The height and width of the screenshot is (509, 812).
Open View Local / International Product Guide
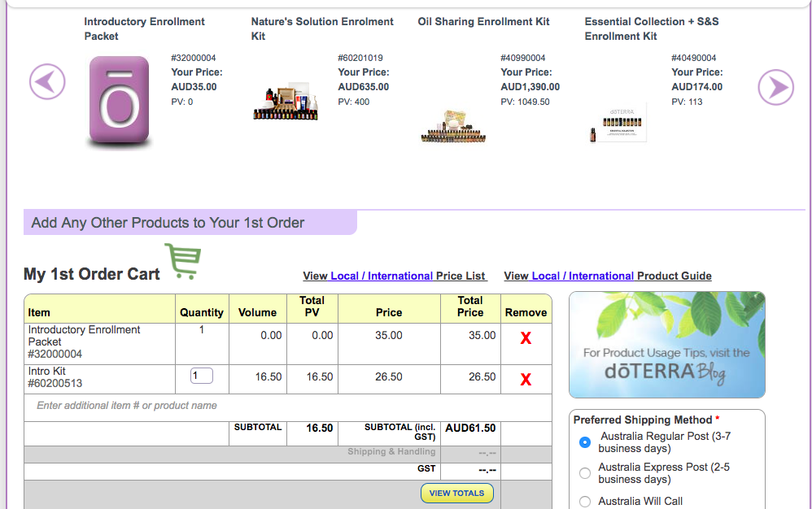608,276
